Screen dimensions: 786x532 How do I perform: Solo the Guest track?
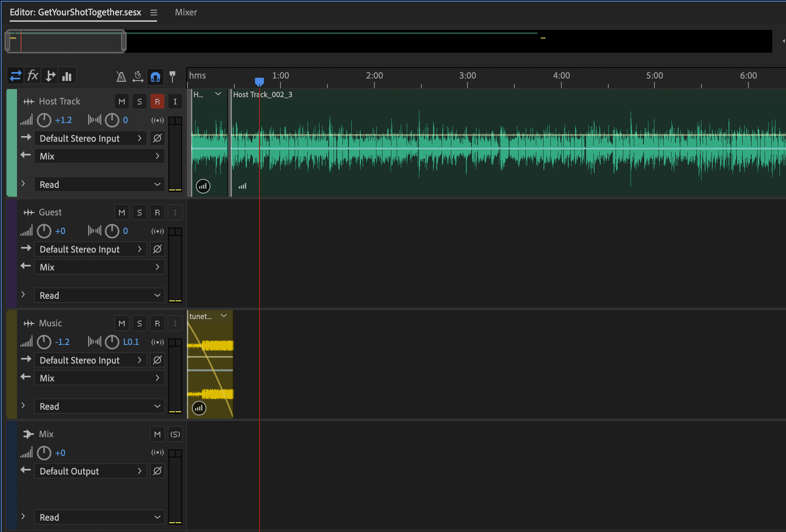tap(140, 213)
